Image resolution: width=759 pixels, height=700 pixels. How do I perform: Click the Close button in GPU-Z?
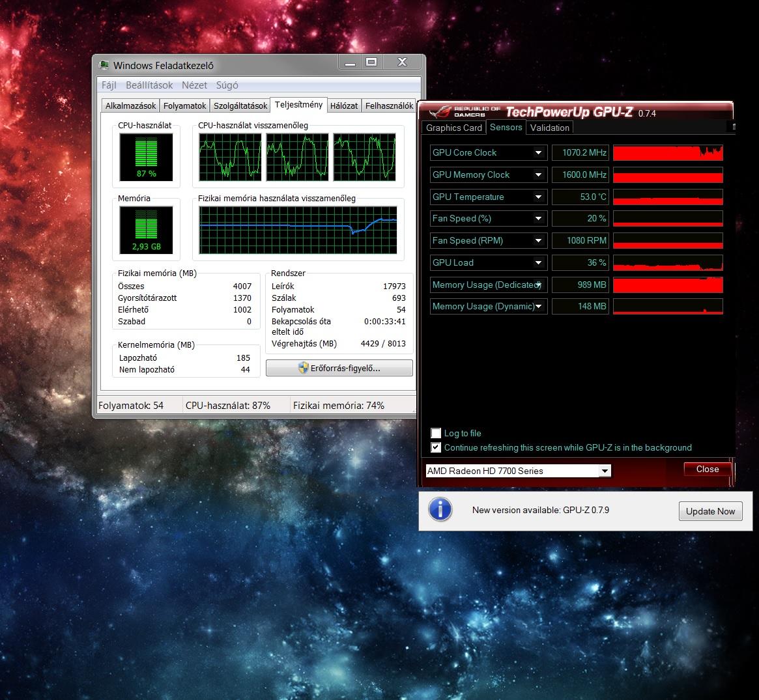(708, 469)
